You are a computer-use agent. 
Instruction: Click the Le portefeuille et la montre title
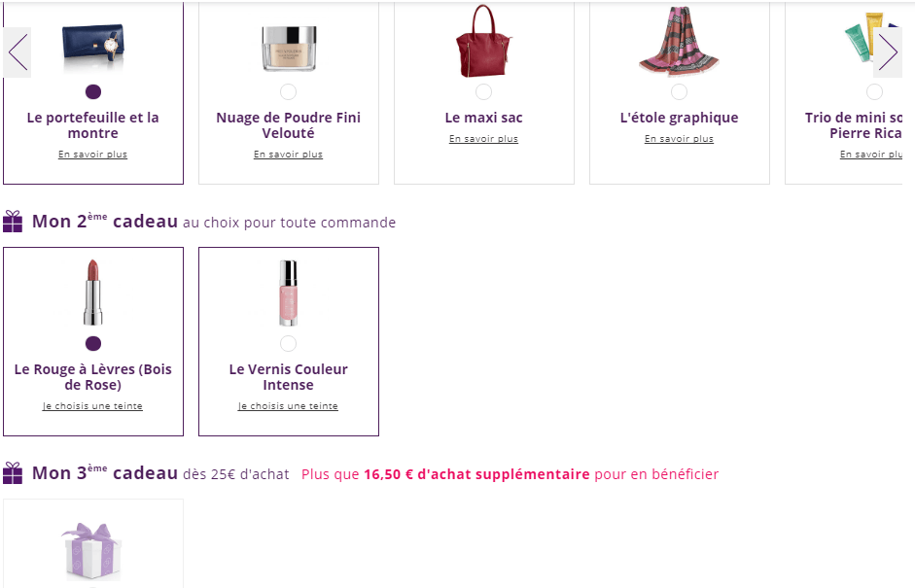(x=92, y=125)
